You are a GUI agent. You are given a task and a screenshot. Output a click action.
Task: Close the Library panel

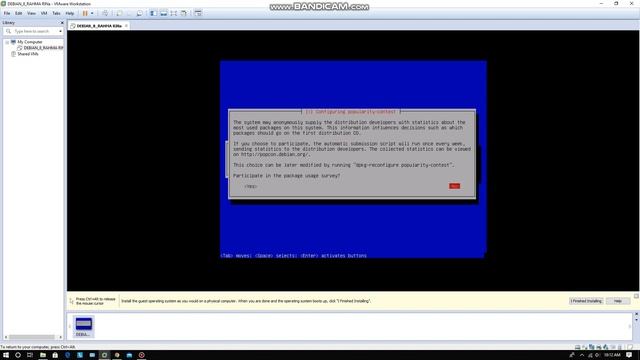coord(62,23)
